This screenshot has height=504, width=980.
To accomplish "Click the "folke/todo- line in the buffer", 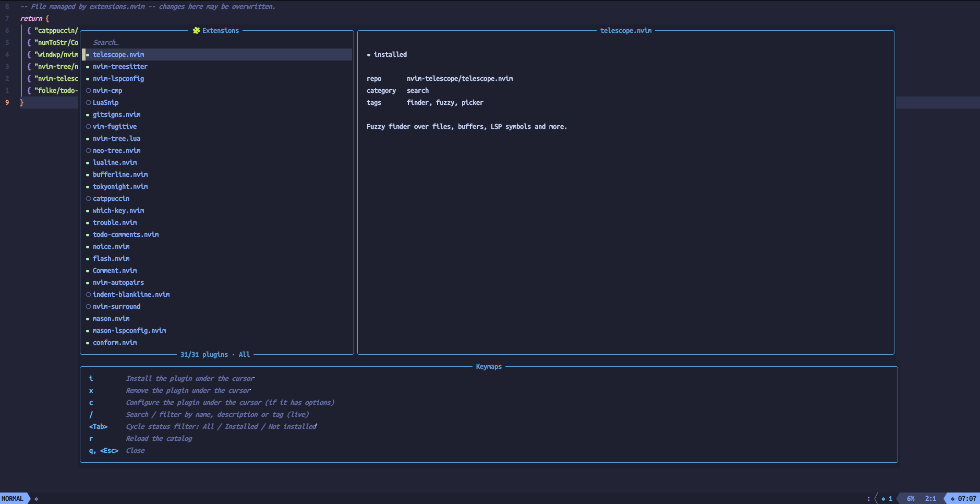I will (53, 91).
